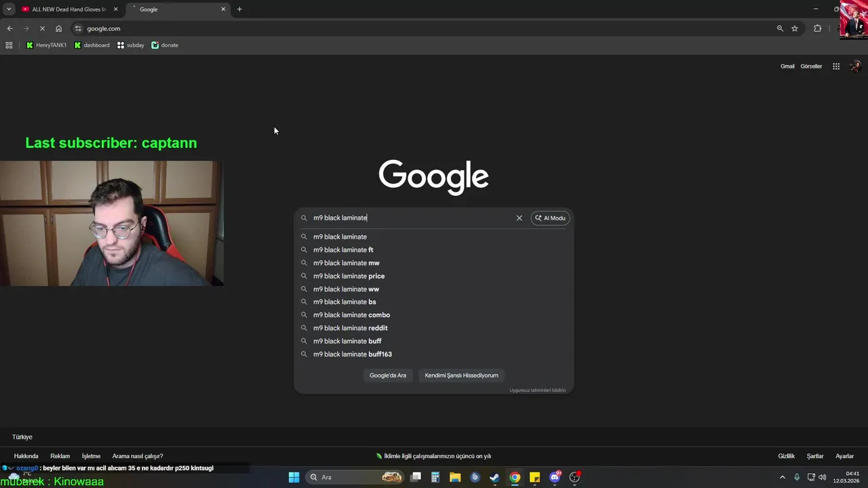The width and height of the screenshot is (868, 488).
Task: Open the dashboard bookmark
Action: [x=92, y=45]
